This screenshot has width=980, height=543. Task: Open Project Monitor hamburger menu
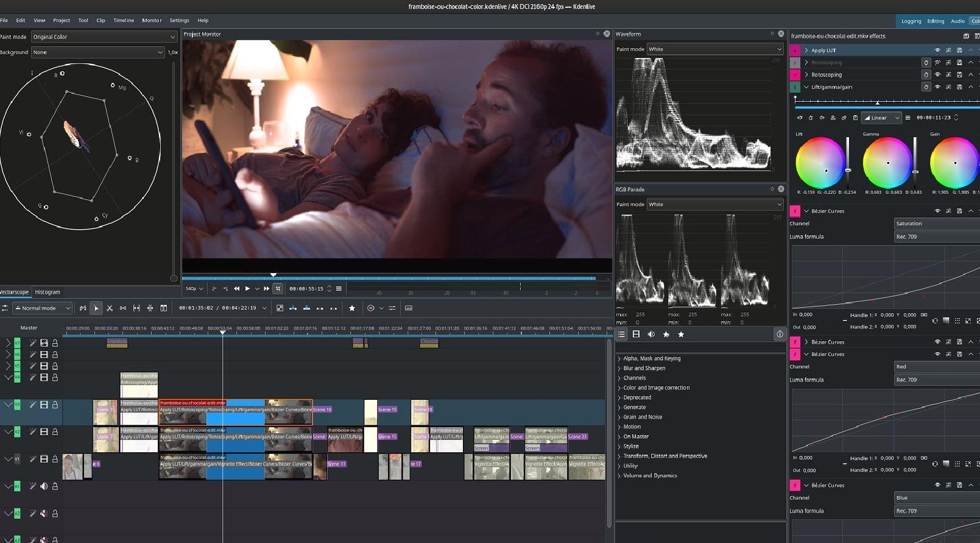pos(339,289)
